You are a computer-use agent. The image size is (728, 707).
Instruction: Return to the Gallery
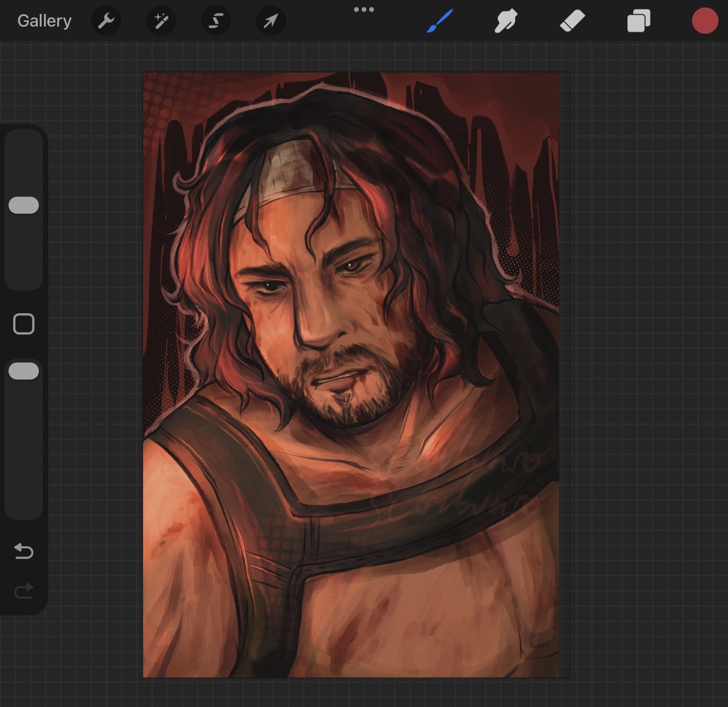(x=44, y=21)
